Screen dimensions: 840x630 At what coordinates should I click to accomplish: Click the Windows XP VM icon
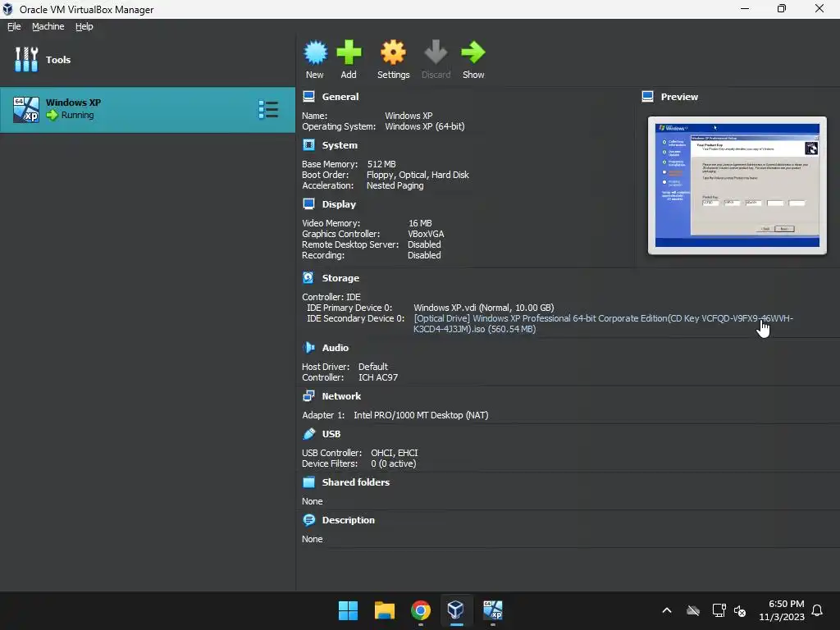coord(25,109)
